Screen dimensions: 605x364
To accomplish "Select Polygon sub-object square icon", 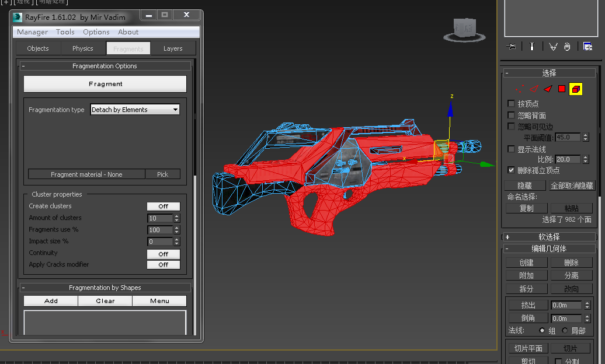I will tap(562, 89).
